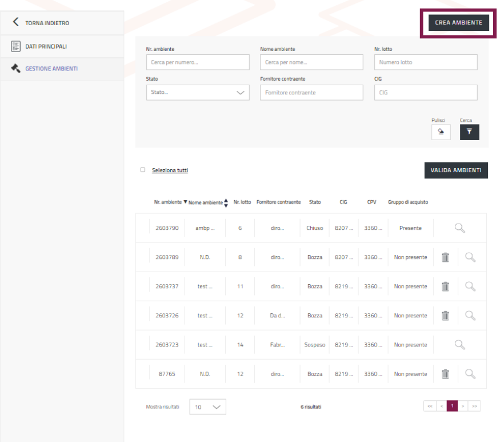
Task: Click the Valida Ambienti button
Action: pos(455,170)
